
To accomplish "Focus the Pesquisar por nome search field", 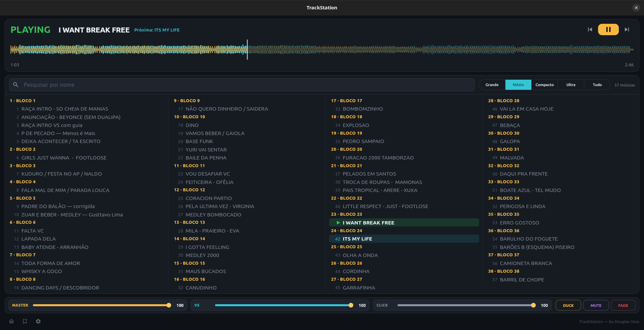I will [242, 85].
